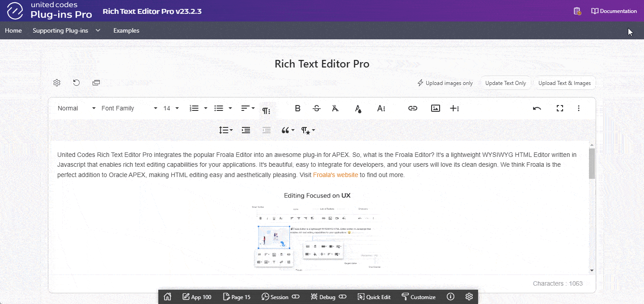The height and width of the screenshot is (304, 644).
Task: Click the editor scroll down arrow
Action: [592, 270]
